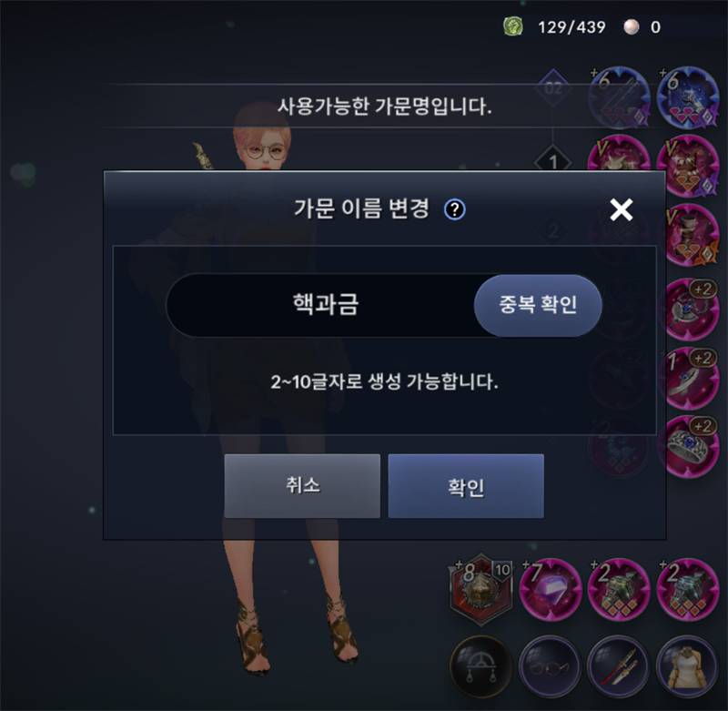This screenshot has height=711, width=728.
Task: Select the +2 necklace accessory slot
Action: click(x=688, y=310)
